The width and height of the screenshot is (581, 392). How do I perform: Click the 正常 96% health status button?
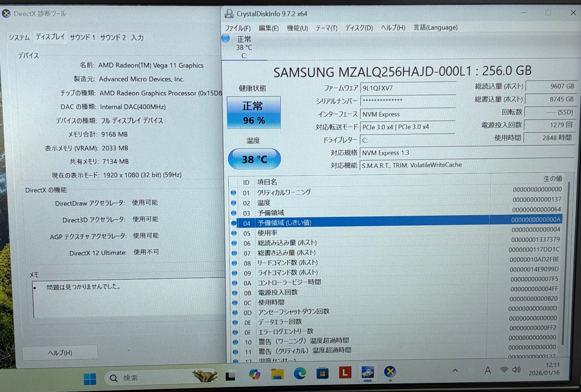coord(253,113)
